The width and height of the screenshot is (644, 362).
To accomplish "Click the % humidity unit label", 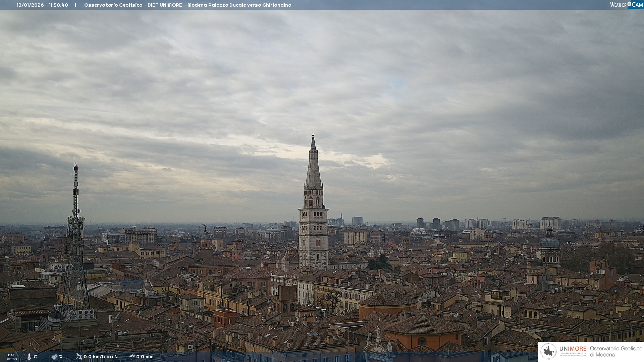I will [61, 357].
